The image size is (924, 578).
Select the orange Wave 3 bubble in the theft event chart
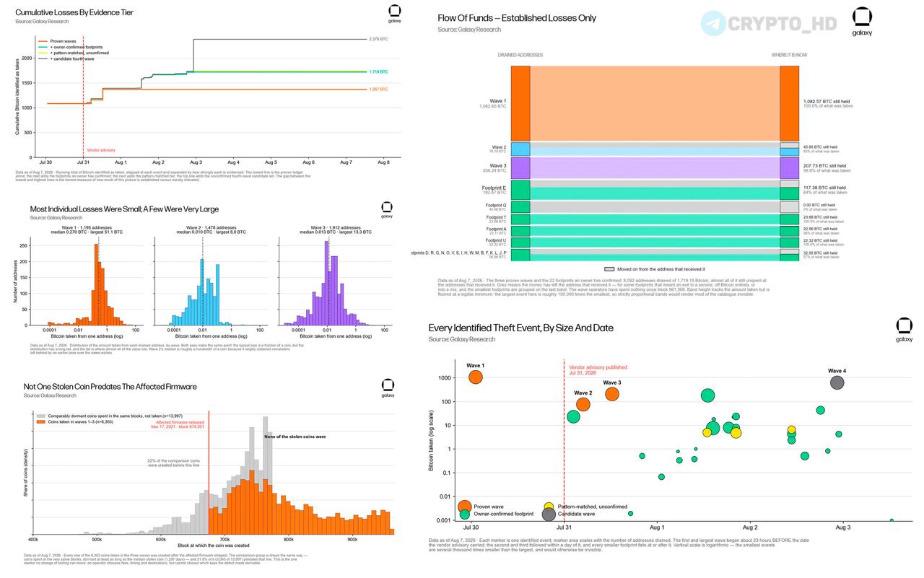coord(611,394)
